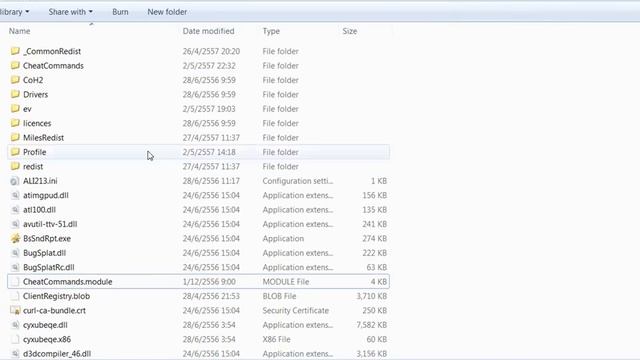Click the BugSplat.dll file icon

15,253
